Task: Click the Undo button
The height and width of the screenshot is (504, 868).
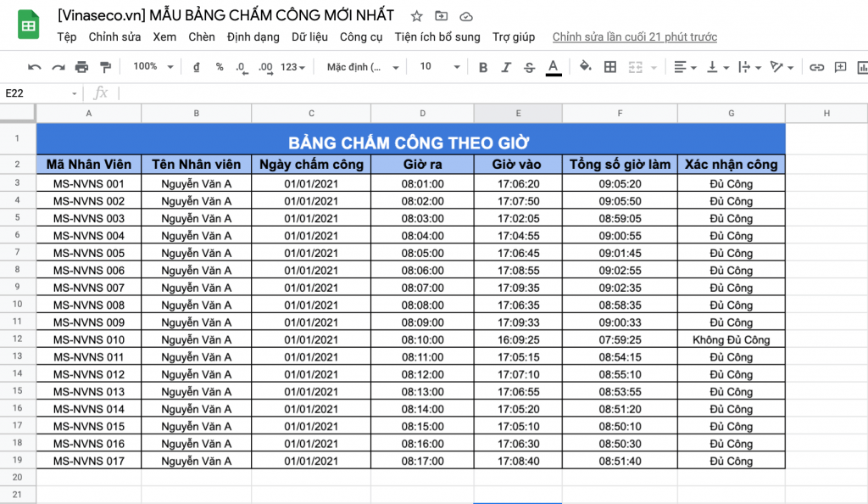Action: (x=34, y=65)
